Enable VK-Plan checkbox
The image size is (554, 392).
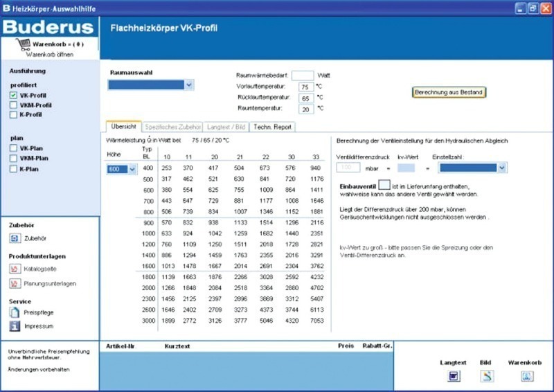click(x=13, y=148)
